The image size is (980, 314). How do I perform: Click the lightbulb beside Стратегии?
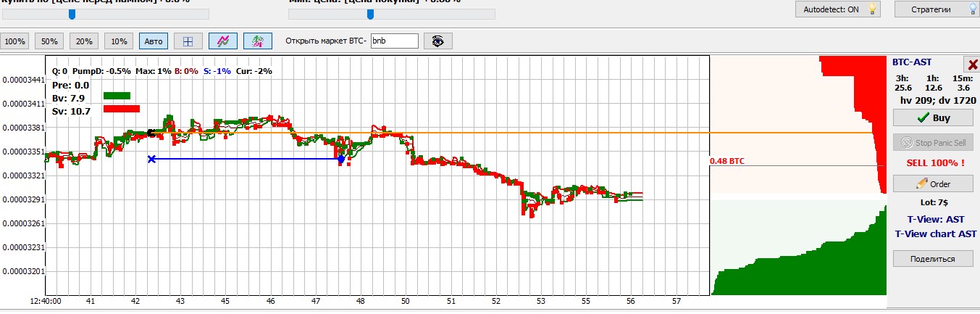pos(973,9)
